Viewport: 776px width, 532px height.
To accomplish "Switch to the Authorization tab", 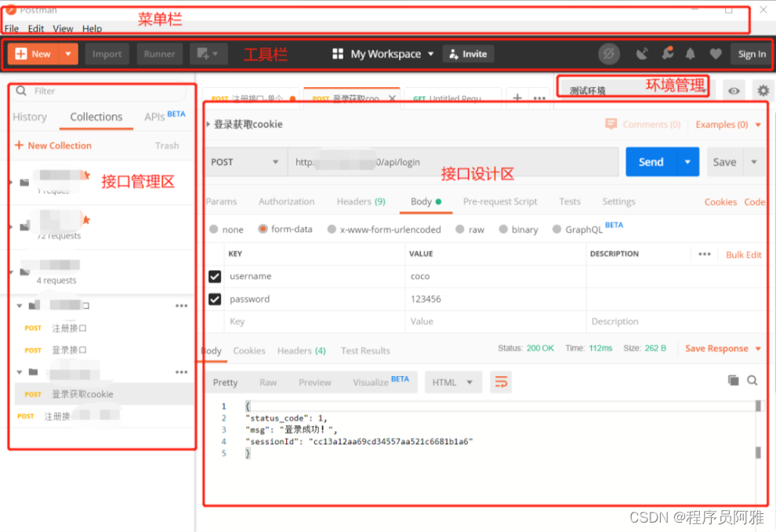I will [287, 201].
